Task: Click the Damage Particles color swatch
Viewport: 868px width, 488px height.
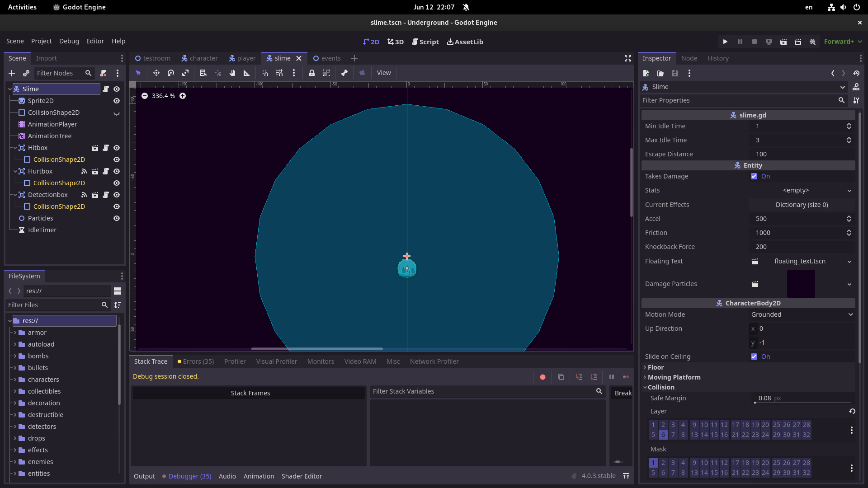Action: (800, 283)
